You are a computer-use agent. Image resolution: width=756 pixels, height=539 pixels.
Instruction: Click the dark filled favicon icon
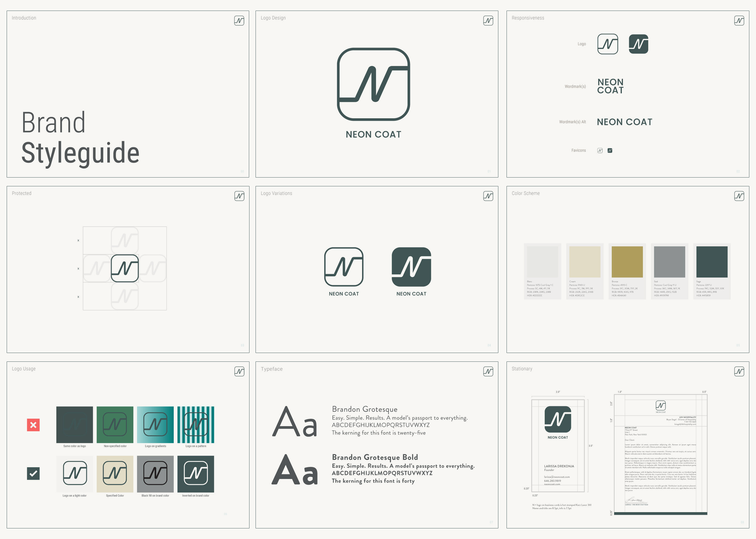[x=610, y=150]
